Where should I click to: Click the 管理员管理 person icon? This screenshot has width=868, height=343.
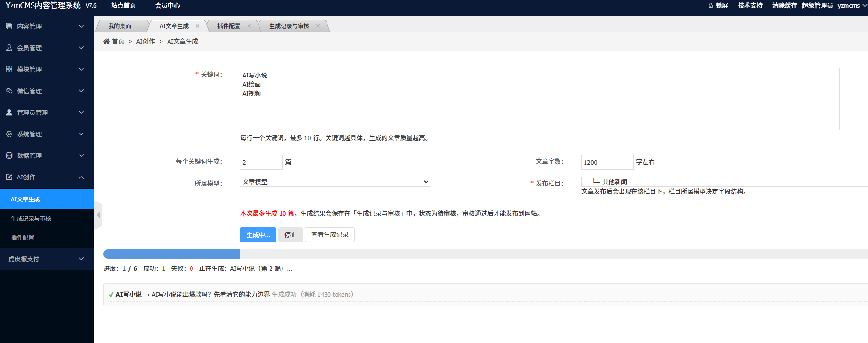pyautogui.click(x=9, y=112)
